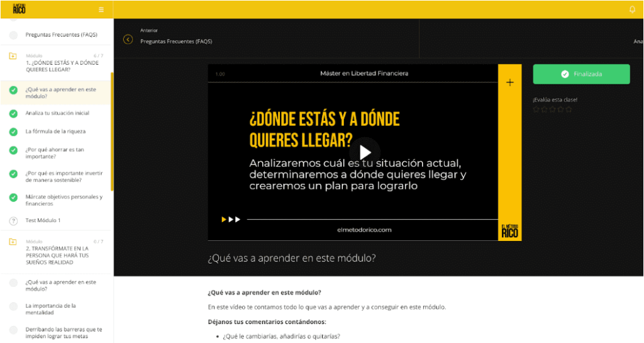
Task: Click the '6 / 7' progress count of module 1
Action: pyautogui.click(x=98, y=55)
